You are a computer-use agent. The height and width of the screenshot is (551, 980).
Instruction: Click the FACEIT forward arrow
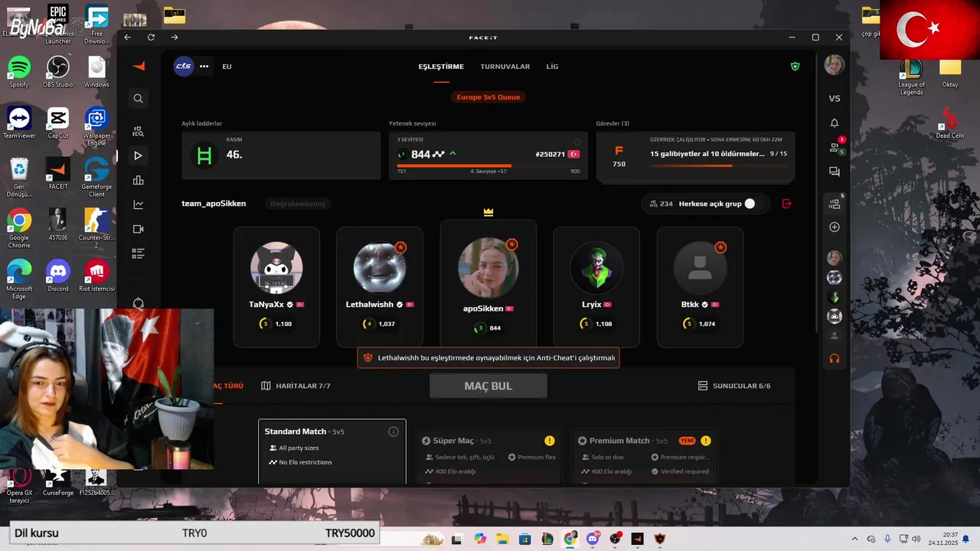tap(175, 37)
